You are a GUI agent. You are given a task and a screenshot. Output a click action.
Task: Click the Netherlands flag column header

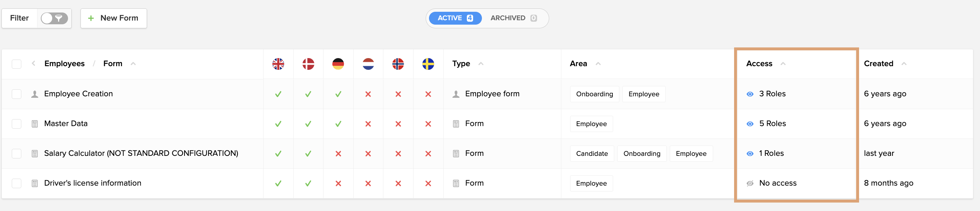coord(368,64)
